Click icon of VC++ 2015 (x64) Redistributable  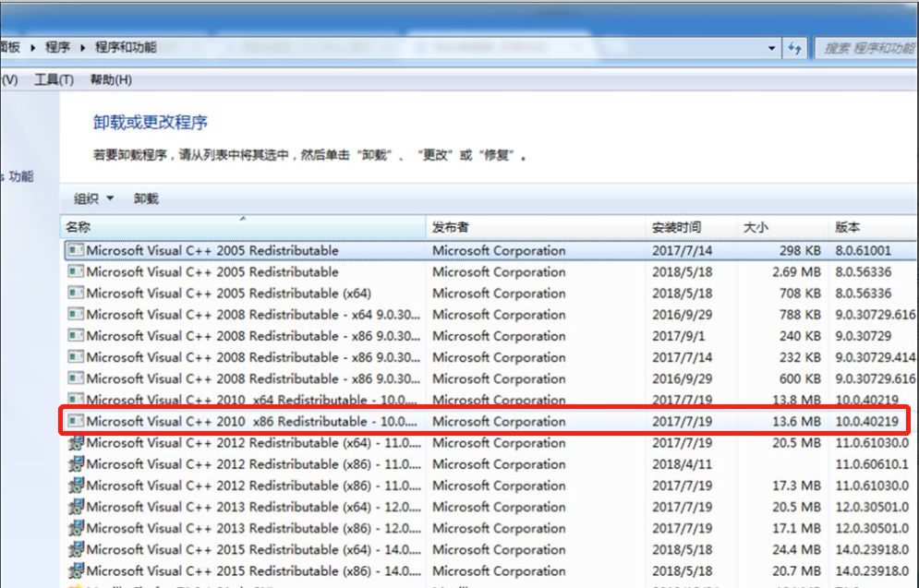tap(76, 549)
